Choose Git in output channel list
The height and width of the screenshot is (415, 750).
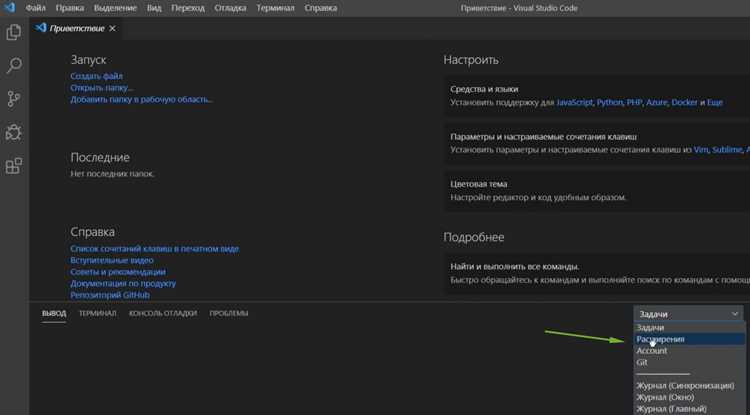click(x=690, y=362)
